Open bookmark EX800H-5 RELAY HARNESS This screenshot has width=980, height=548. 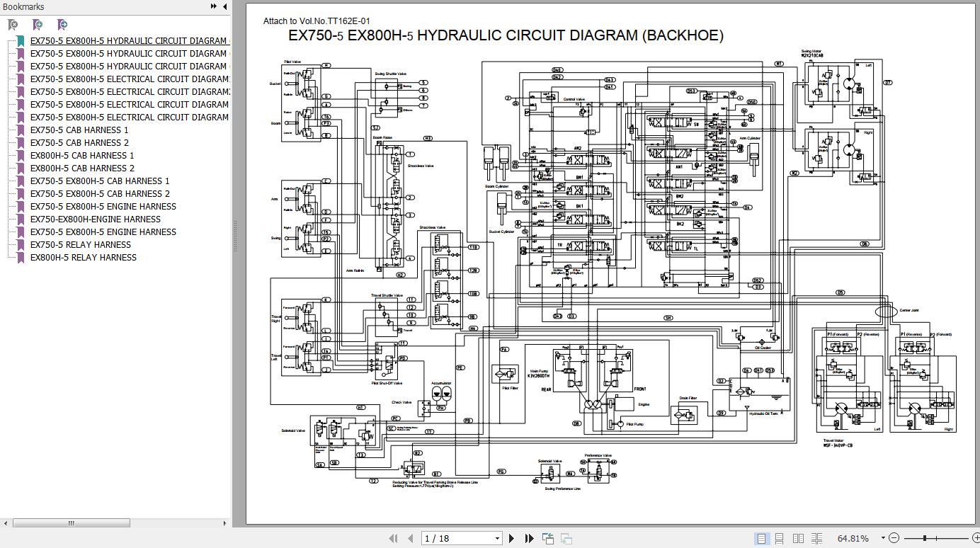pyautogui.click(x=84, y=258)
